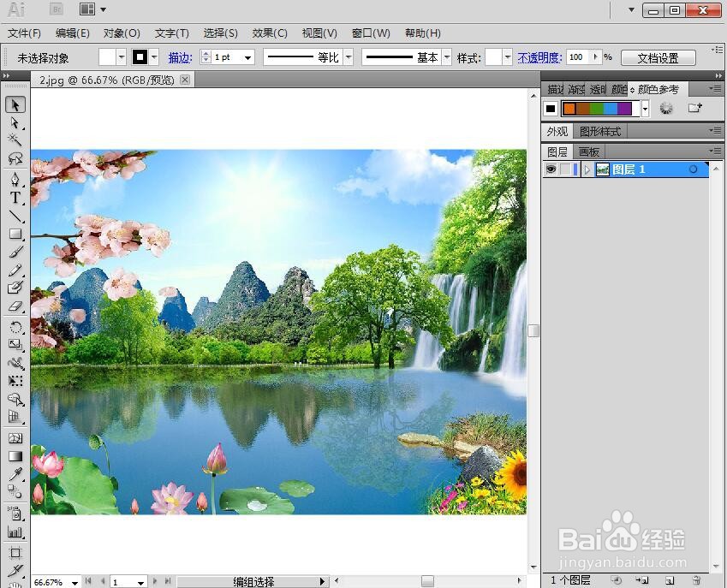Toggle lock box of 图层 1

coord(565,169)
